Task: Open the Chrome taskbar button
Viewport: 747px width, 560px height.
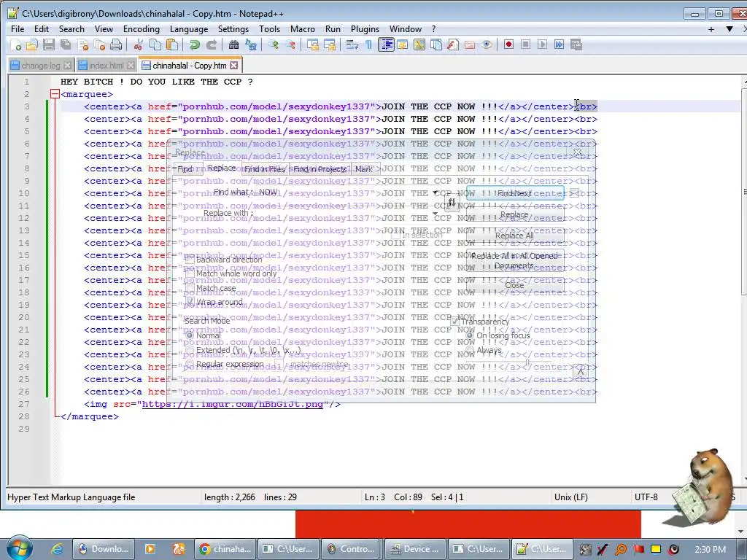Action: 225,549
